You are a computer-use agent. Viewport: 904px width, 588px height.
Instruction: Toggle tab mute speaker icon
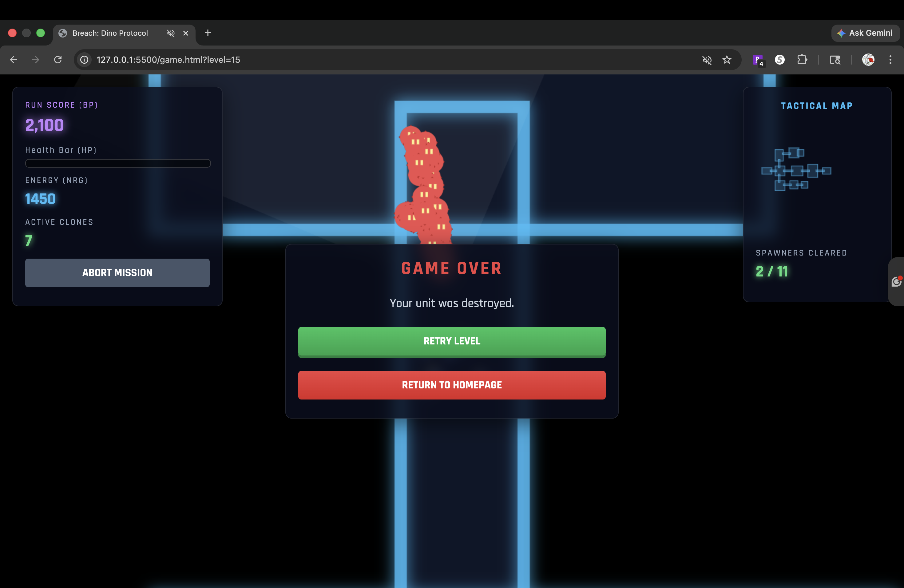(171, 33)
